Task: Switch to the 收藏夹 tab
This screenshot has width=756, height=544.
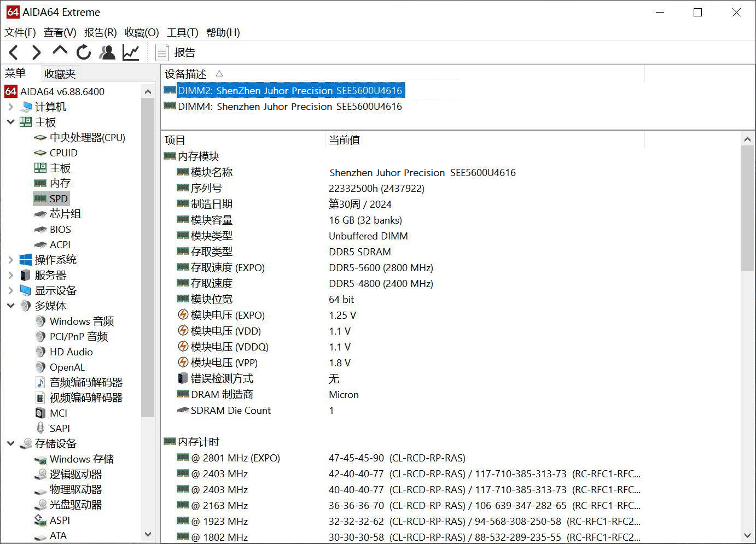Action: (x=60, y=73)
